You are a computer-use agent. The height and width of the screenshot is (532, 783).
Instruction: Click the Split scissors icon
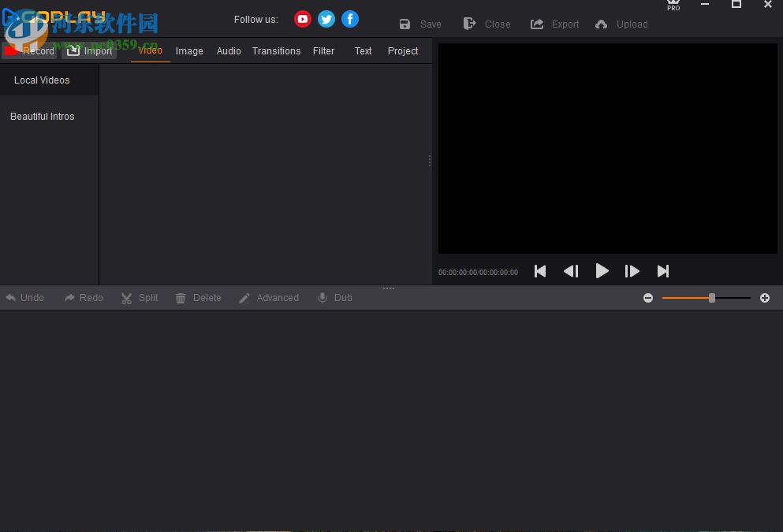(x=126, y=298)
